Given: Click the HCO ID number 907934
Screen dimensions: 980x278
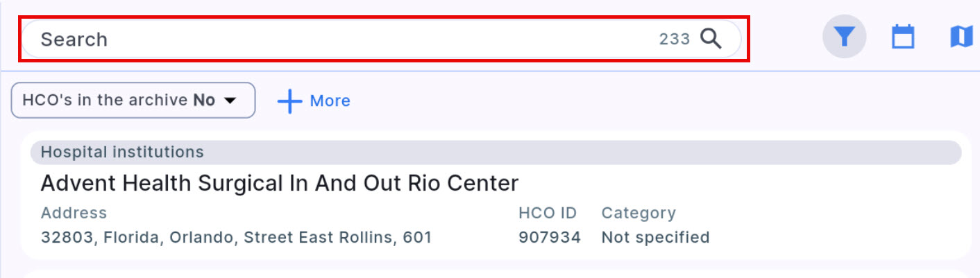Looking at the screenshot, I should tap(549, 238).
